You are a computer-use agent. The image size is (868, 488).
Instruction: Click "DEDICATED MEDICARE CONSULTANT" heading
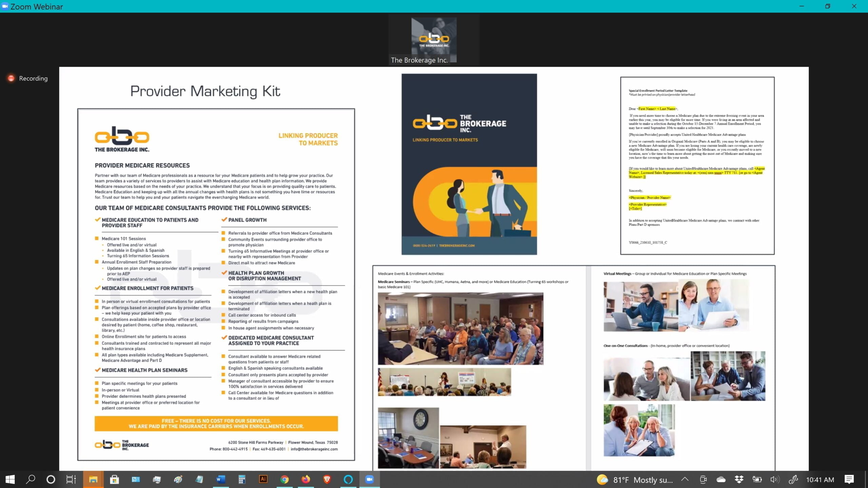tap(271, 340)
